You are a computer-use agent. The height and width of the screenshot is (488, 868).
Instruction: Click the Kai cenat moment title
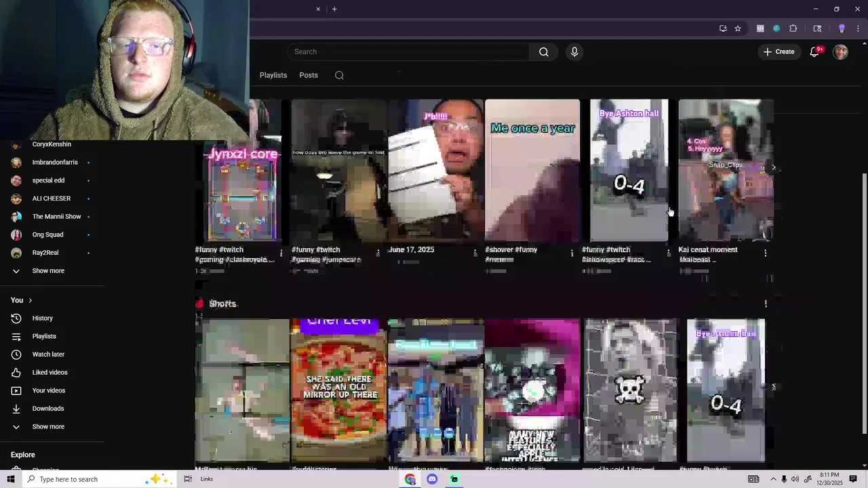tap(708, 250)
